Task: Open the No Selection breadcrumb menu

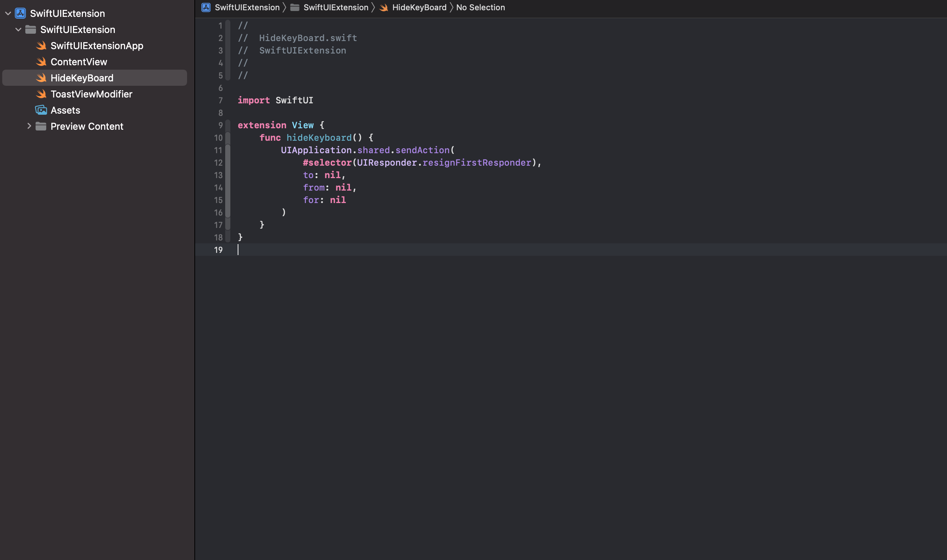Action: click(x=480, y=8)
